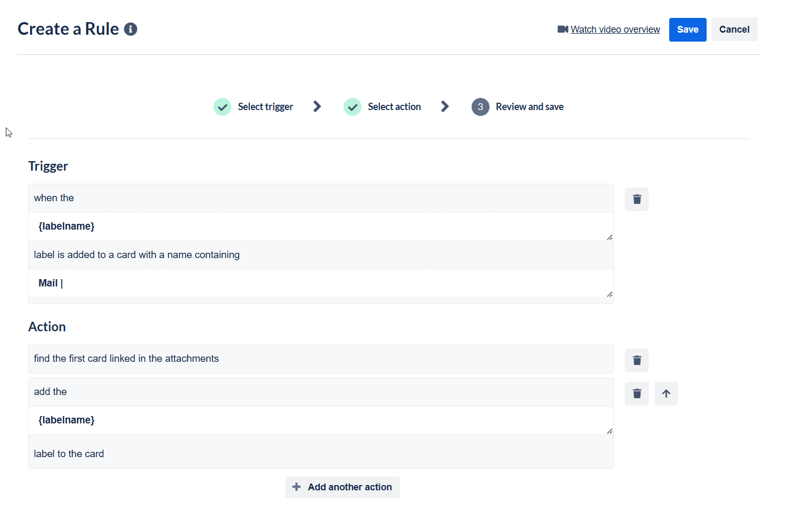This screenshot has width=812, height=514.
Task: Click the Select action checkmark icon
Action: click(353, 107)
